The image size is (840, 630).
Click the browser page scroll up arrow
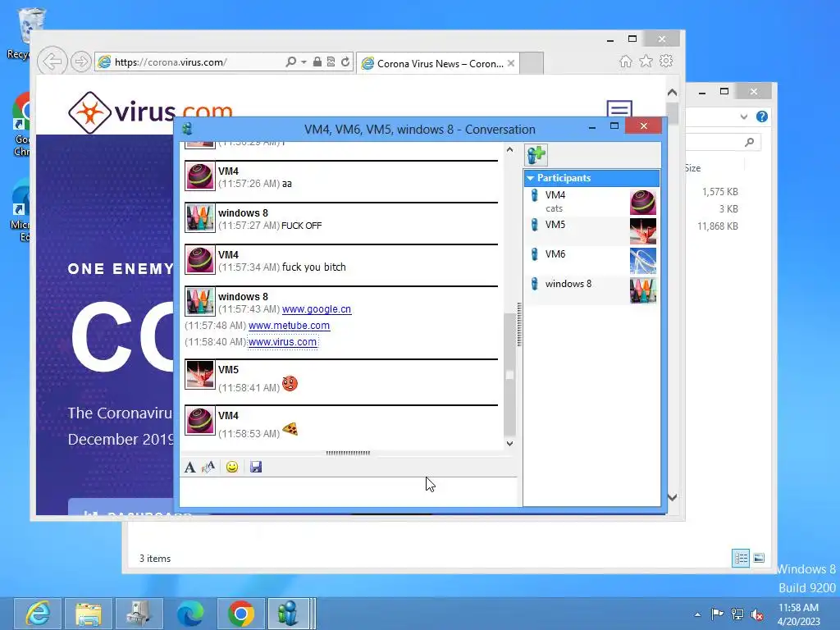click(673, 93)
